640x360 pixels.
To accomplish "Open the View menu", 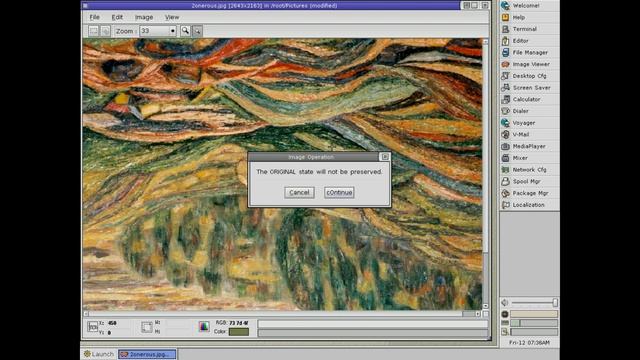I will pos(172,17).
